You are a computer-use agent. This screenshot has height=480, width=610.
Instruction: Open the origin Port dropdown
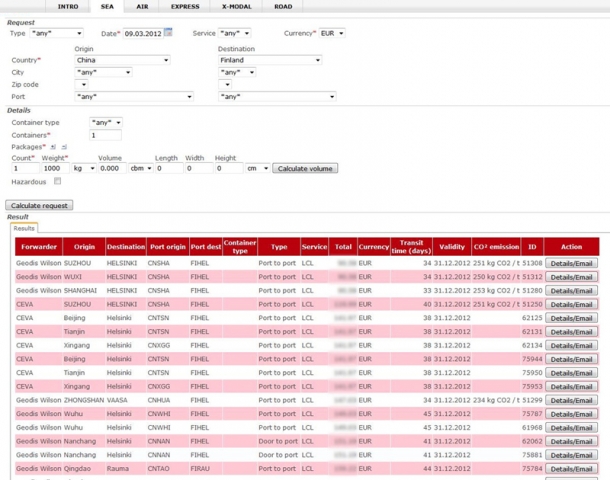coord(134,96)
